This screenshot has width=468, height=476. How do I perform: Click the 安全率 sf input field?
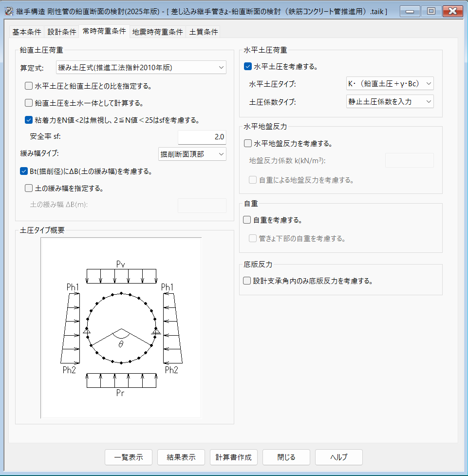202,137
